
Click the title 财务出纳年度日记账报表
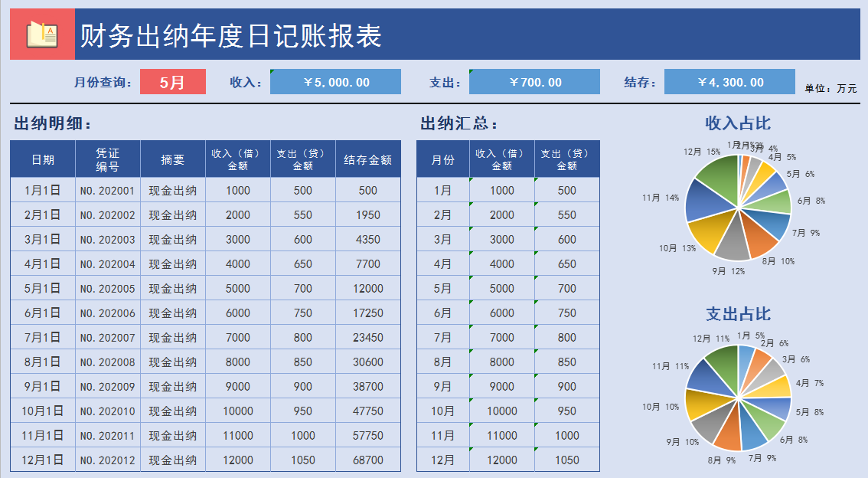231,35
